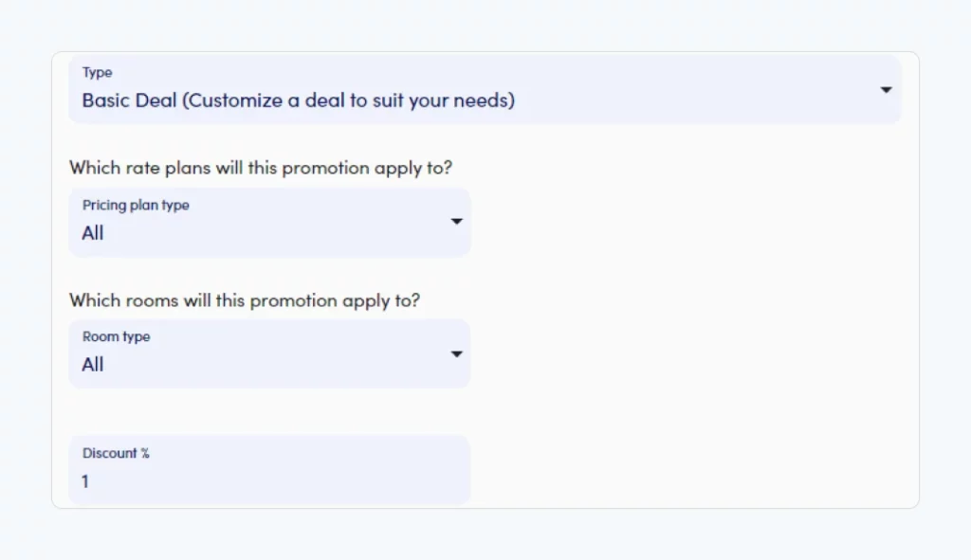Viewport: 971px width, 560px height.
Task: Click the 'Room type' label
Action: [117, 337]
